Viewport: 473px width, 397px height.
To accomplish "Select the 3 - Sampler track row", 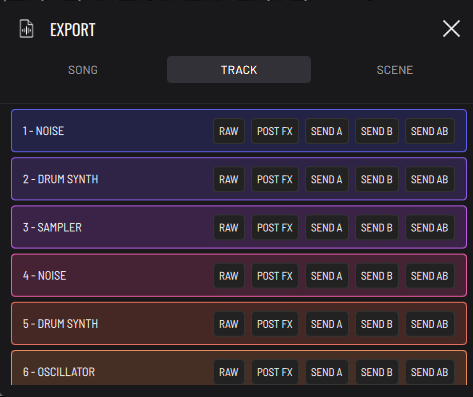I will pyautogui.click(x=239, y=227).
